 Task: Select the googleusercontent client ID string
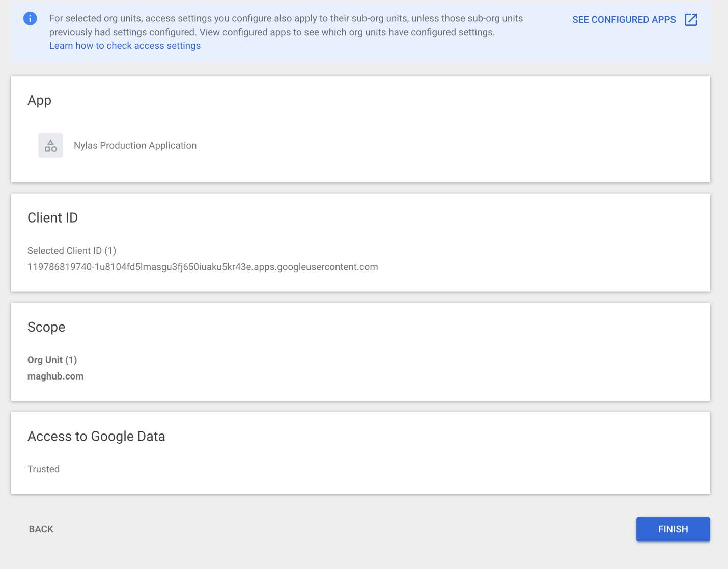[x=203, y=267]
